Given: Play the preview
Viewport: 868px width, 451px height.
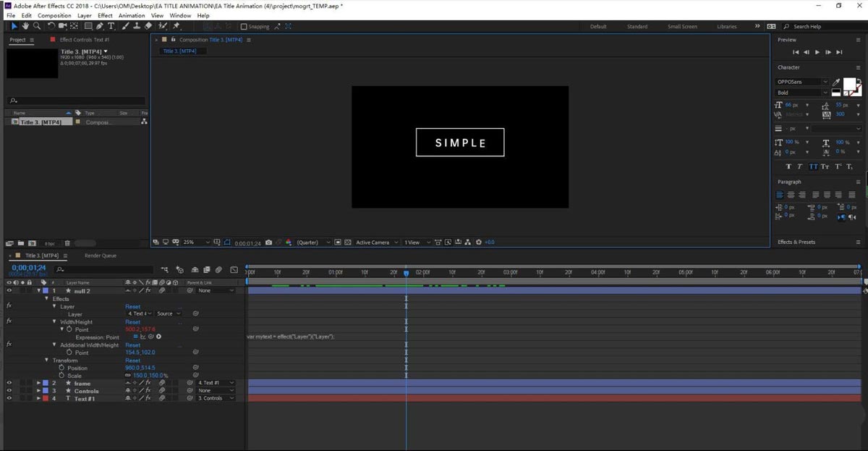Looking at the screenshot, I should [x=817, y=52].
